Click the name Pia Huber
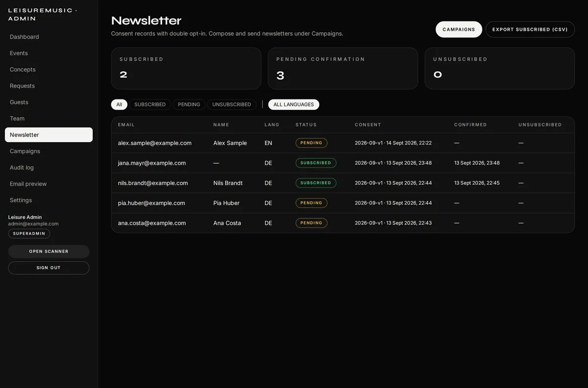Viewport: 588px width, 388px height. pyautogui.click(x=226, y=203)
